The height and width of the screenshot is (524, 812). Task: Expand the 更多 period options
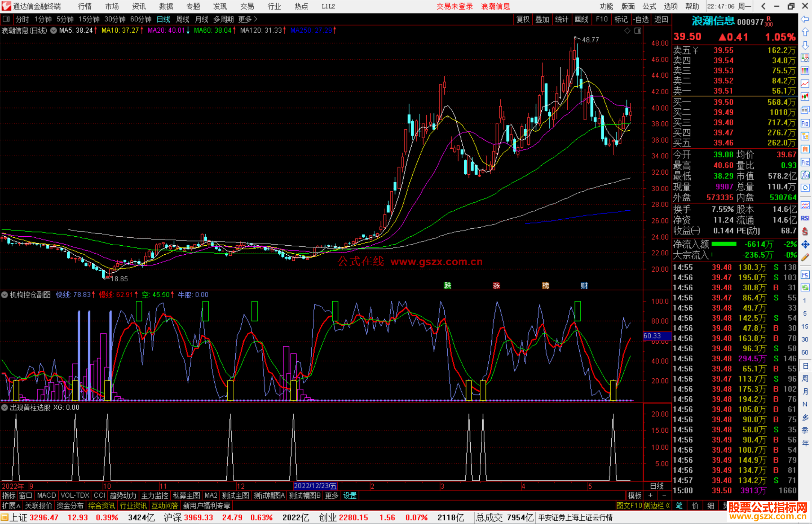tap(247, 19)
